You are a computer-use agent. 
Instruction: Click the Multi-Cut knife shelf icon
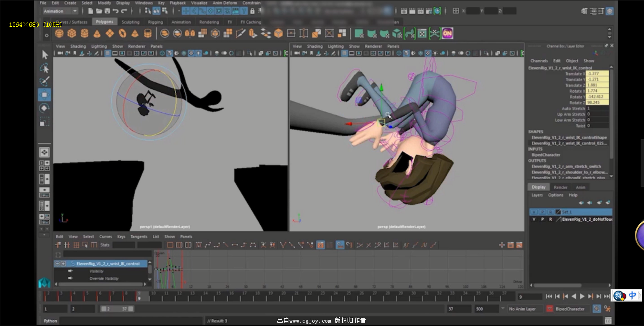click(241, 33)
